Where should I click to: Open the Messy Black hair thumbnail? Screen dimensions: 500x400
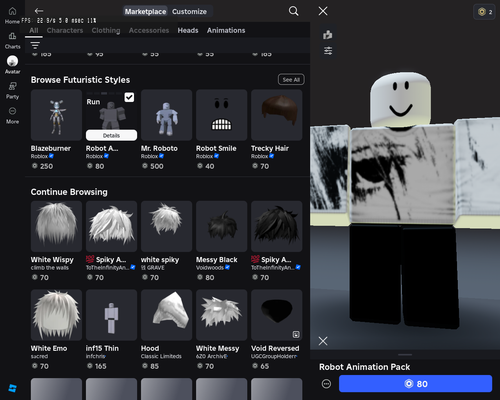point(222,226)
